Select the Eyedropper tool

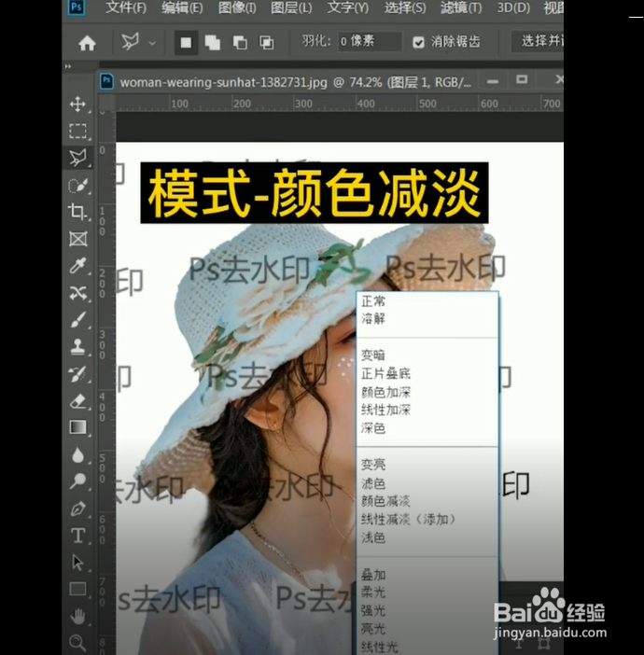(77, 265)
